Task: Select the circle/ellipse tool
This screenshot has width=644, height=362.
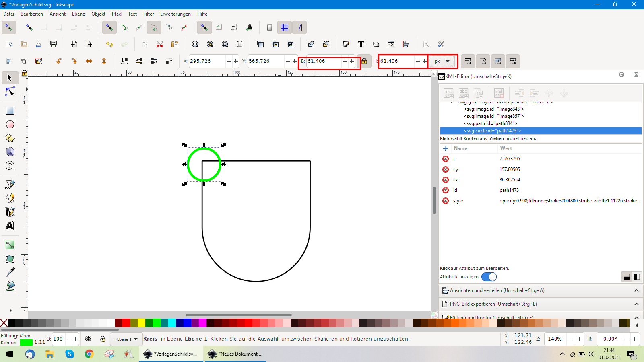Action: point(10,125)
